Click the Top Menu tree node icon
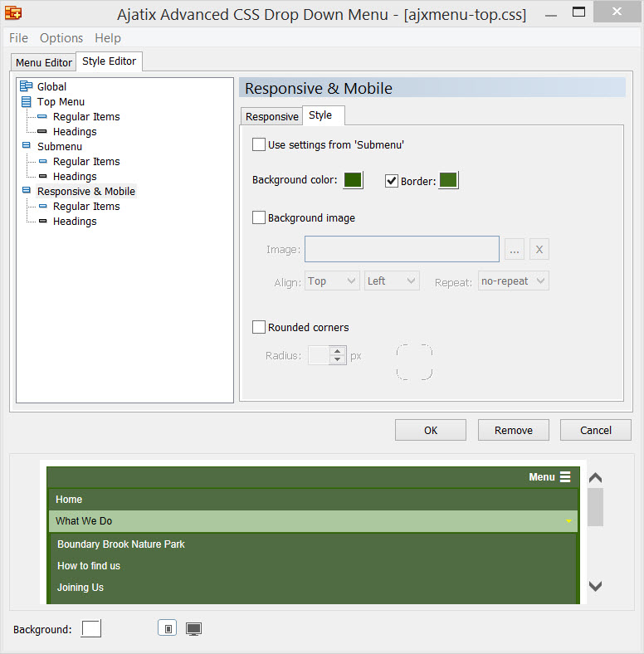This screenshot has height=654, width=644. (x=27, y=101)
